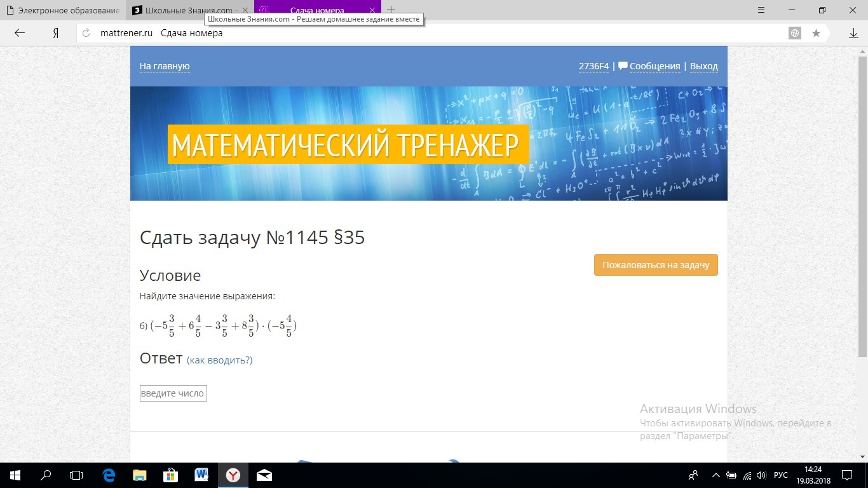Open the volume control in the tray
The width and height of the screenshot is (868, 488).
tap(761, 475)
